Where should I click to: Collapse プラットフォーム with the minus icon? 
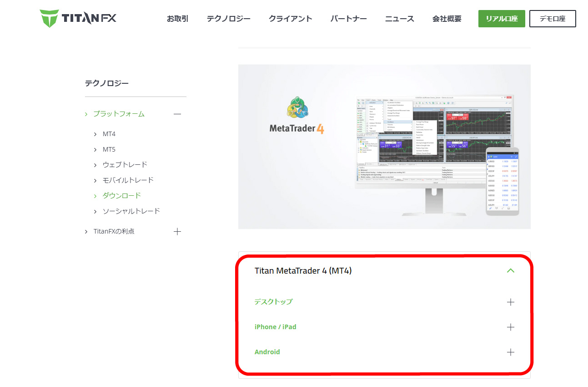[x=177, y=114]
